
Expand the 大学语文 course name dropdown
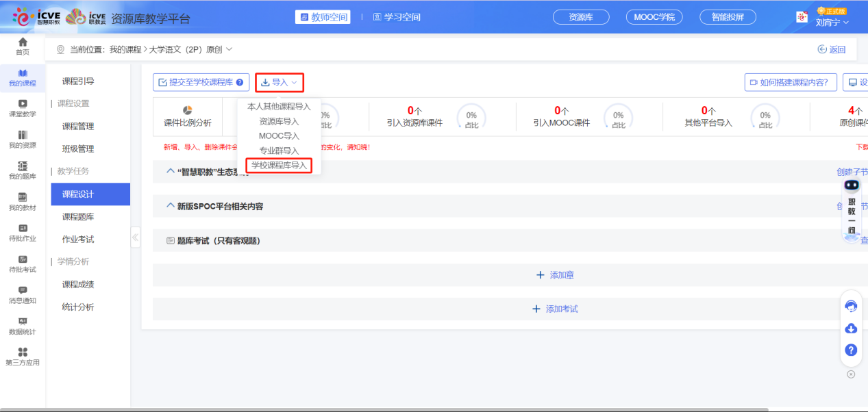point(229,49)
